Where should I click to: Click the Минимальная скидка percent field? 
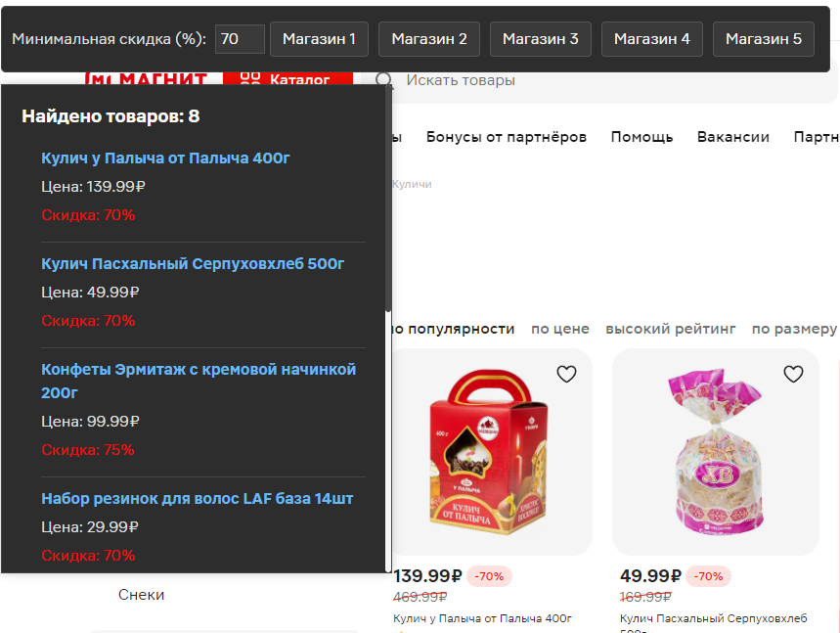tap(240, 39)
